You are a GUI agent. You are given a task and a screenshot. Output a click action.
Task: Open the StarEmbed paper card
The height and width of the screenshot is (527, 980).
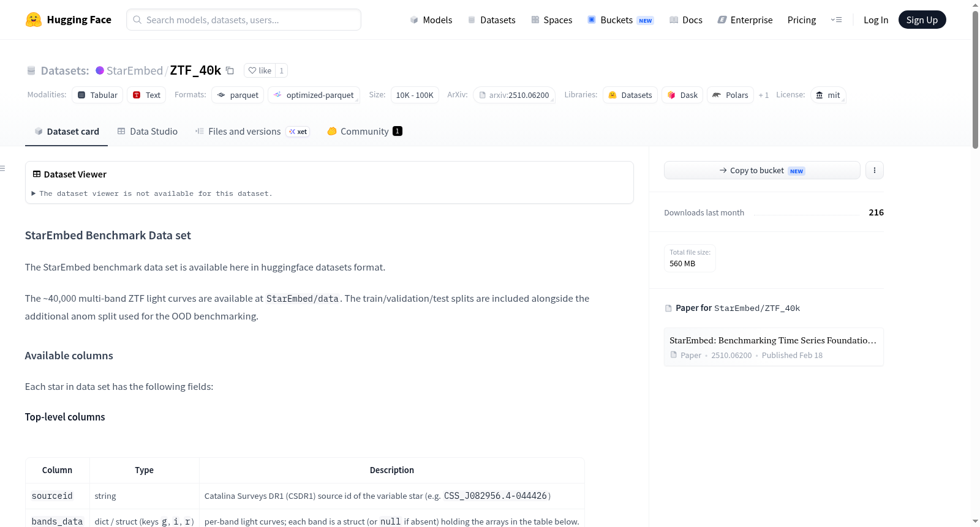point(774,347)
